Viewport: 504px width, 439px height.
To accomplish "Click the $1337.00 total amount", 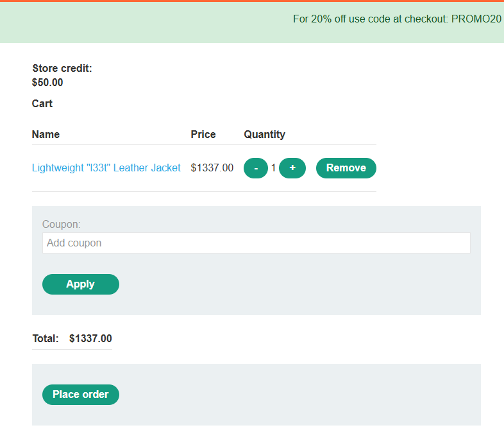I will click(90, 339).
